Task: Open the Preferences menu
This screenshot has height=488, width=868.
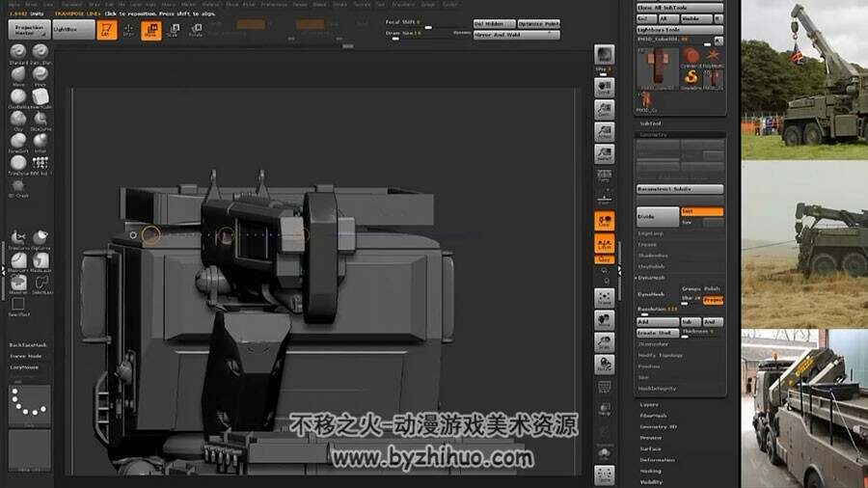Action: point(274,5)
